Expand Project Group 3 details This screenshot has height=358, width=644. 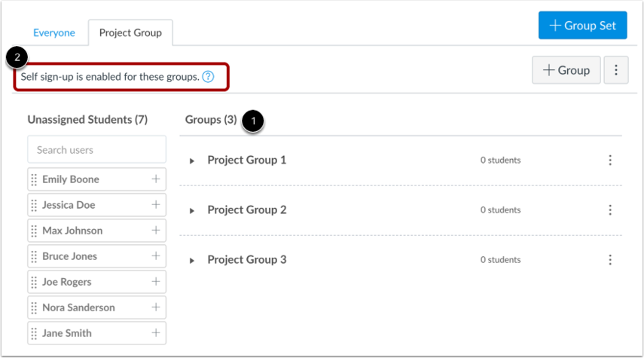point(192,260)
